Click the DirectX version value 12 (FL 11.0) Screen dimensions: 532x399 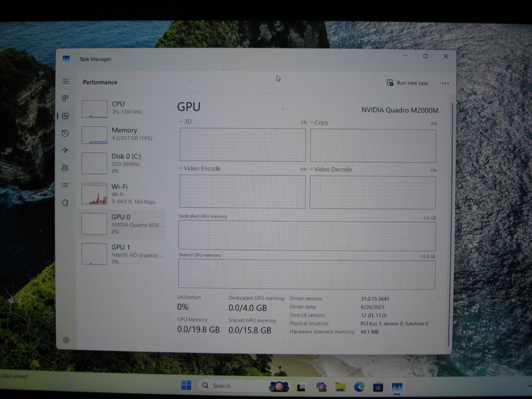tap(374, 316)
